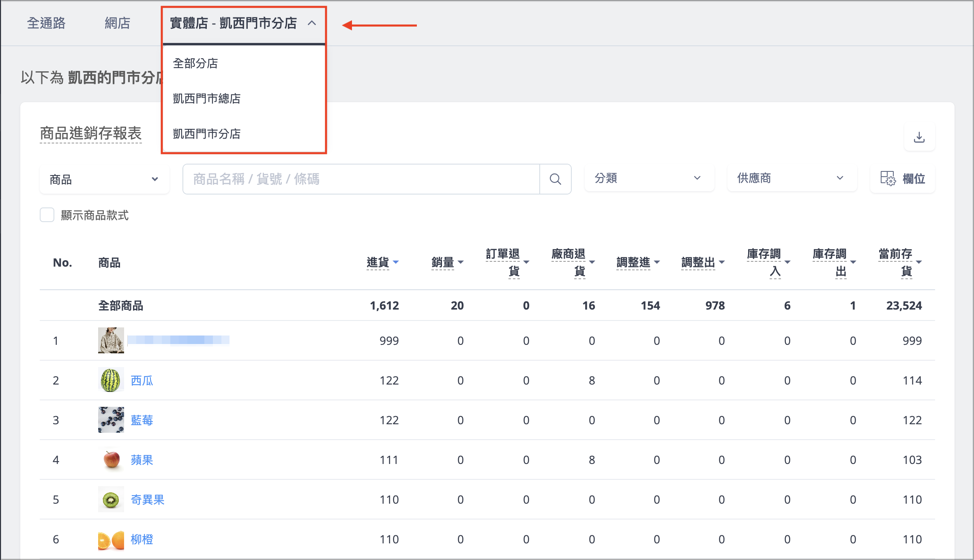This screenshot has width=974, height=560.
Task: Open the 分類 category dropdown
Action: [x=649, y=178]
